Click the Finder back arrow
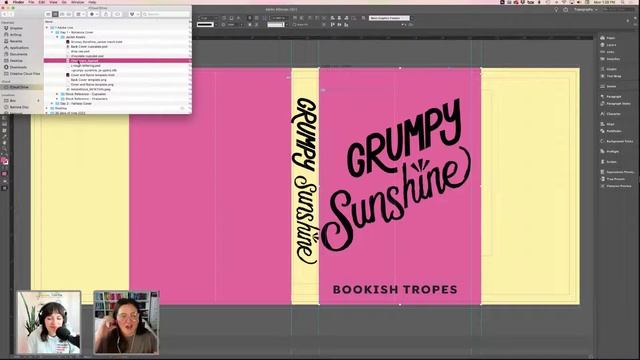Screen dimensions: 640x360 point(4,14)
